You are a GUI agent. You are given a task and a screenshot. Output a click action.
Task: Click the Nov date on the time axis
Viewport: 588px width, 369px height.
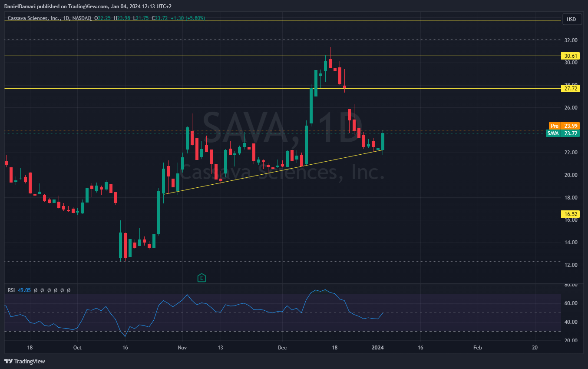[x=182, y=348]
